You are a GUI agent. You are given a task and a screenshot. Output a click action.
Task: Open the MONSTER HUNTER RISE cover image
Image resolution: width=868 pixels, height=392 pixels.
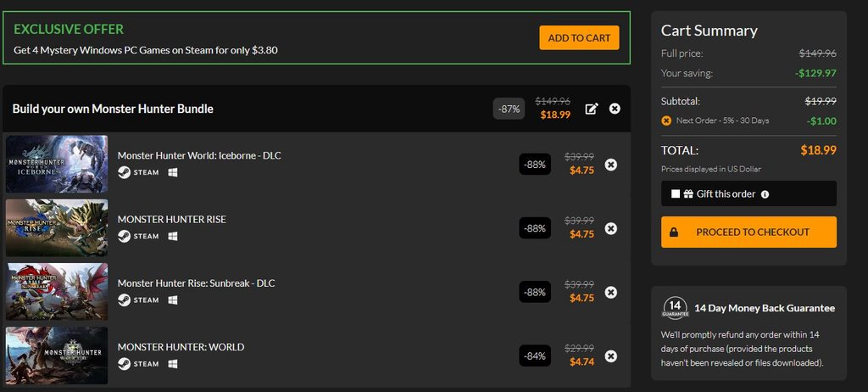(x=57, y=228)
